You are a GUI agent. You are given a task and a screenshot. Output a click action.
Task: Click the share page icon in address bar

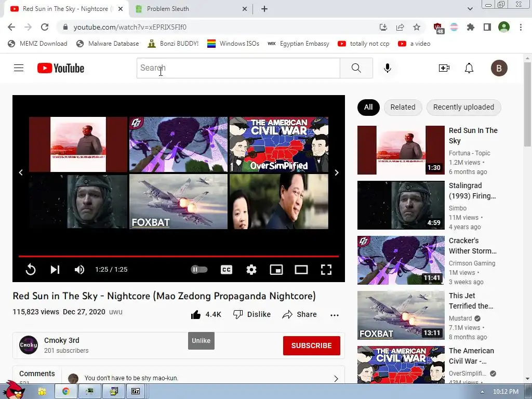tap(400, 27)
